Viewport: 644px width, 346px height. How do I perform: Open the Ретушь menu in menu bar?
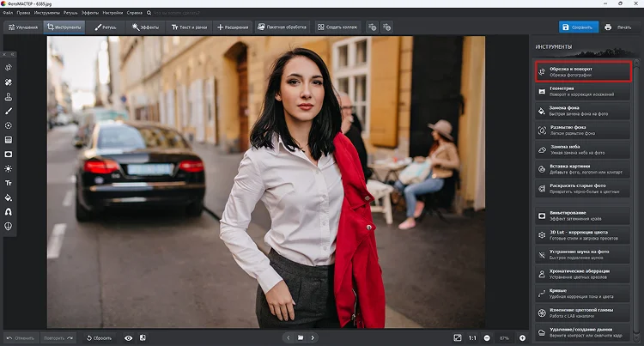(x=70, y=13)
